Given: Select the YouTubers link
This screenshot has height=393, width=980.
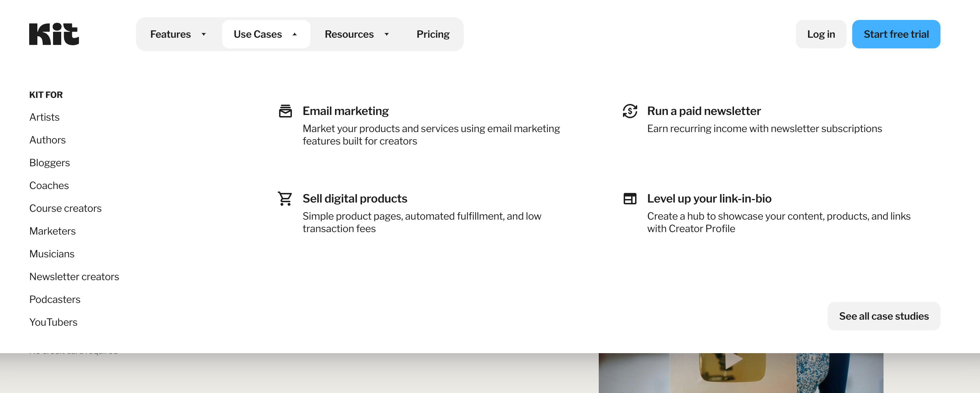Looking at the screenshot, I should coord(53,322).
